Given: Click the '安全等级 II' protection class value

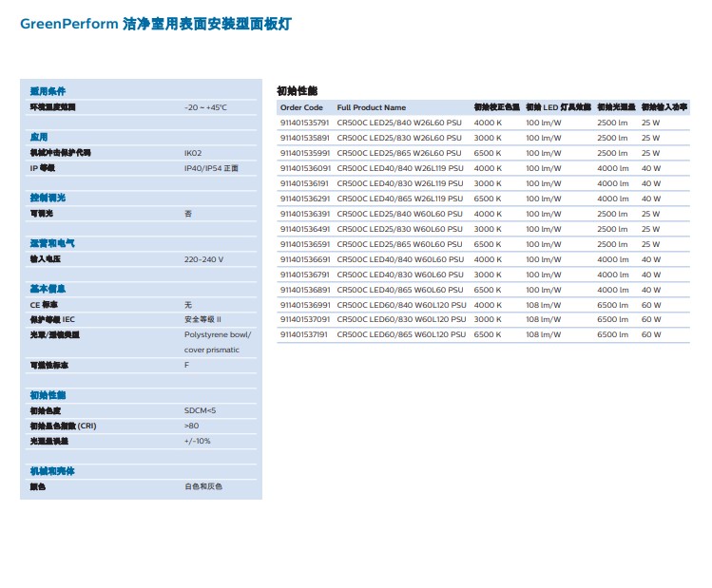Looking at the screenshot, I should (203, 319).
